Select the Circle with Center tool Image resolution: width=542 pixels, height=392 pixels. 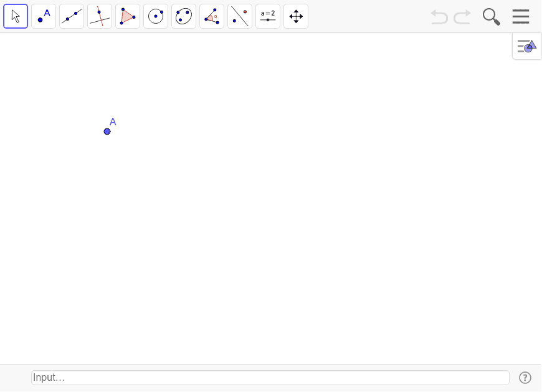click(156, 16)
